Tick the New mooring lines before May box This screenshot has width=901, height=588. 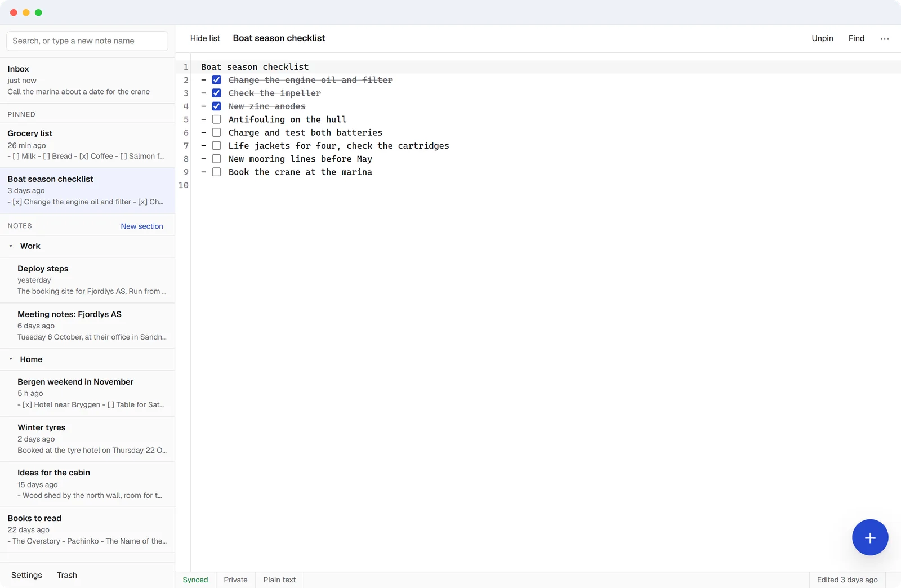[216, 159]
